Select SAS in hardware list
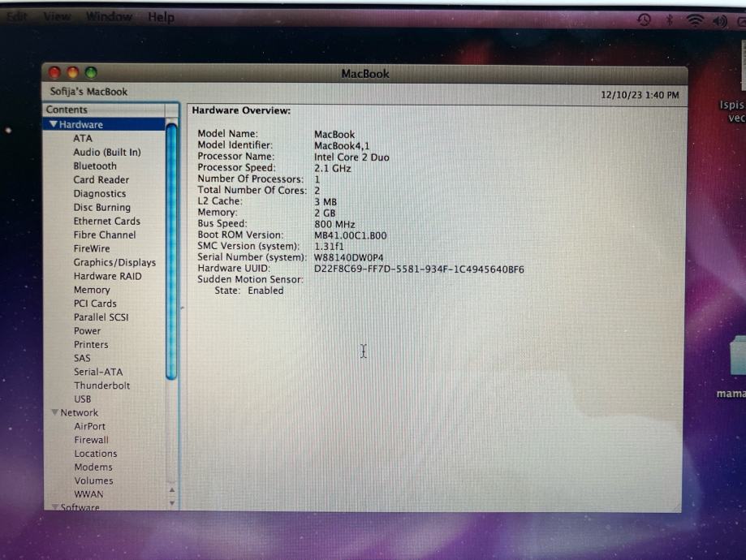This screenshot has height=560, width=746. 82,358
